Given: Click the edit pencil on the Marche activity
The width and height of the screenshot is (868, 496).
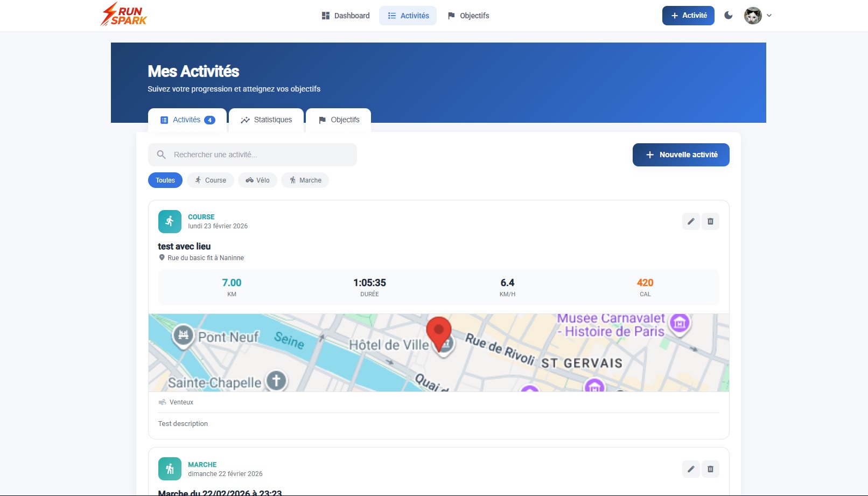Looking at the screenshot, I should 691,469.
